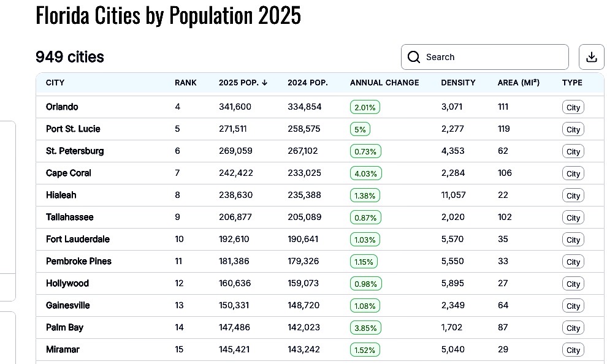
Task: Click Port St. Lucie's 5% change badge
Action: (x=360, y=129)
